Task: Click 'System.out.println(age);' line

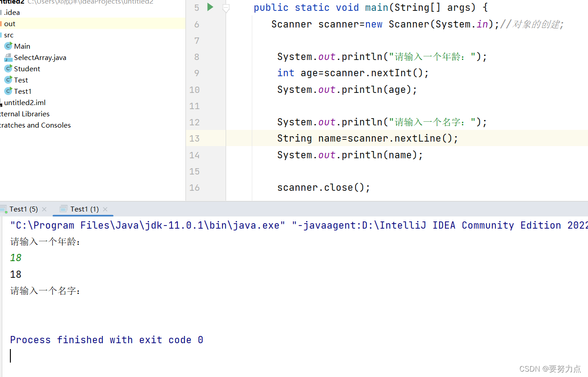Action: (x=347, y=90)
